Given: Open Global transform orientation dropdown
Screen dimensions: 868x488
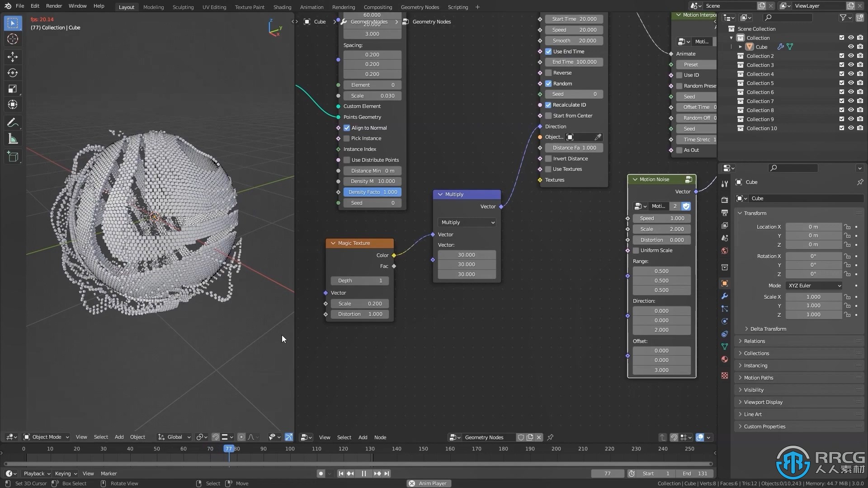Looking at the screenshot, I should pos(174,437).
